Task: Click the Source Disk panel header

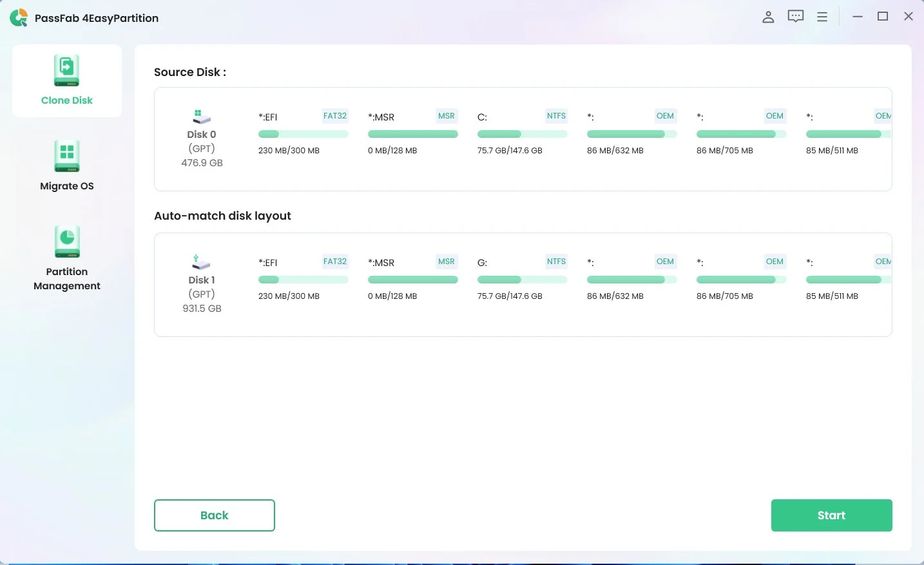Action: [x=189, y=72]
